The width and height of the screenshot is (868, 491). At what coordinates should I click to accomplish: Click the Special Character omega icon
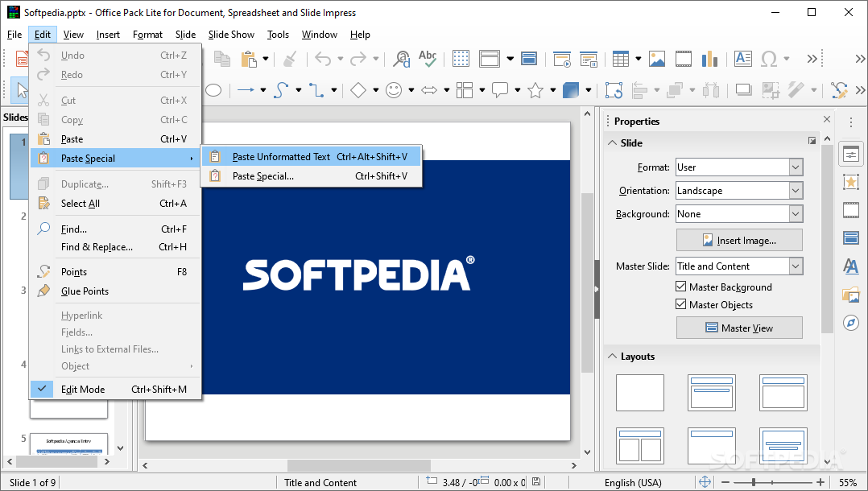click(769, 58)
